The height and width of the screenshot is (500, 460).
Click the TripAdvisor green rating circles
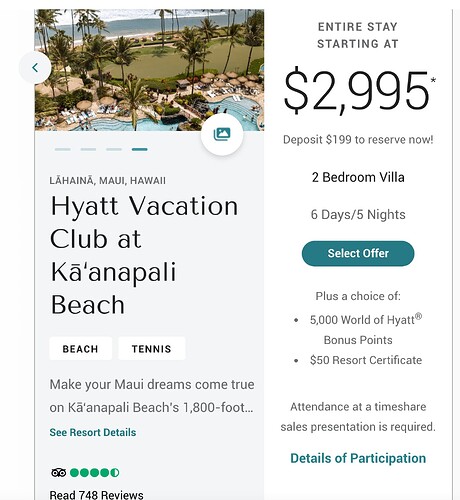pos(95,472)
